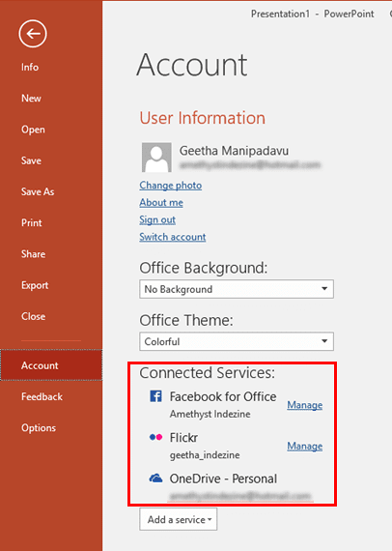
Task: Open the Feedback page
Action: pyautogui.click(x=42, y=396)
